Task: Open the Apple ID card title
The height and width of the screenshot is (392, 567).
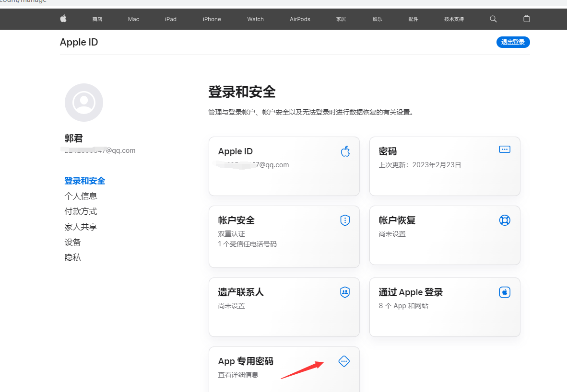Action: coord(236,151)
